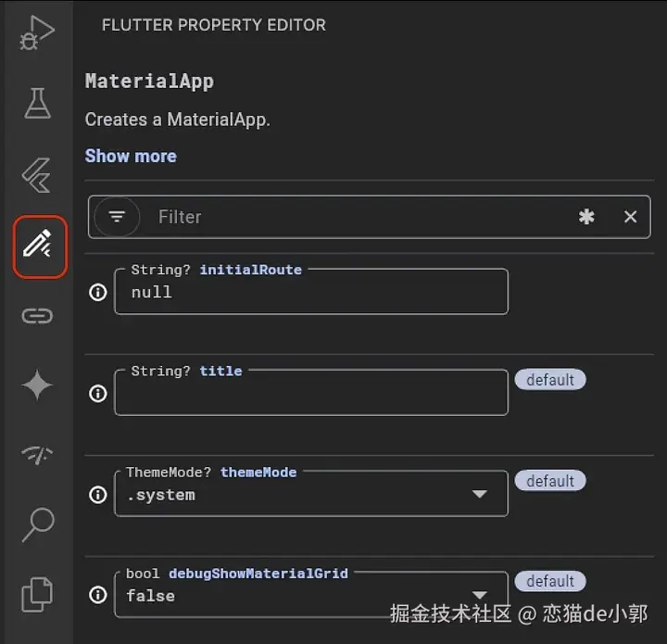The width and height of the screenshot is (667, 644).
Task: Open the link chain sidebar icon
Action: point(37,316)
